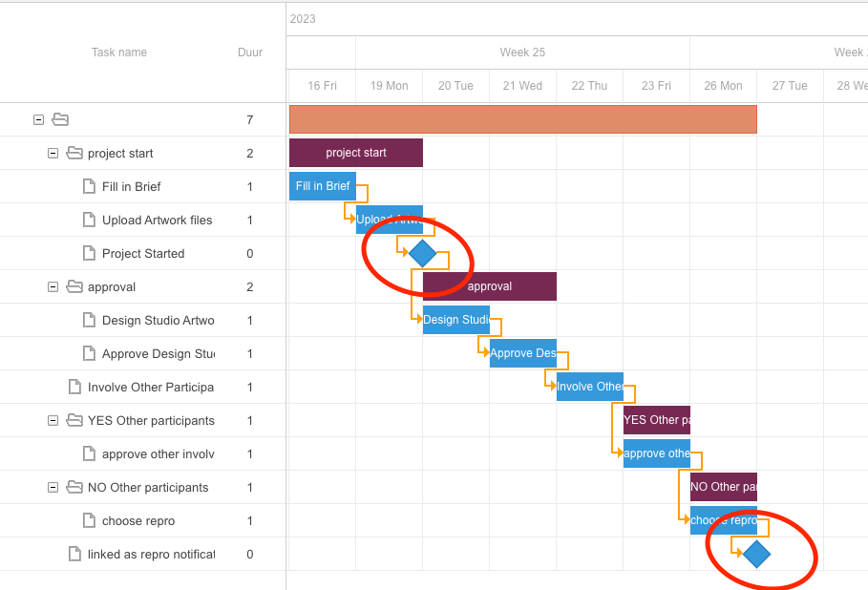Click folder icon of NO Other participants

74,487
